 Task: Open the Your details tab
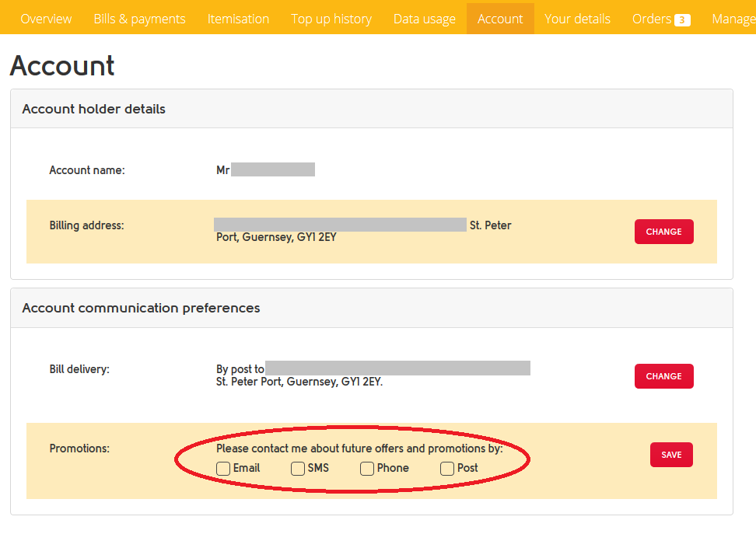(x=577, y=19)
